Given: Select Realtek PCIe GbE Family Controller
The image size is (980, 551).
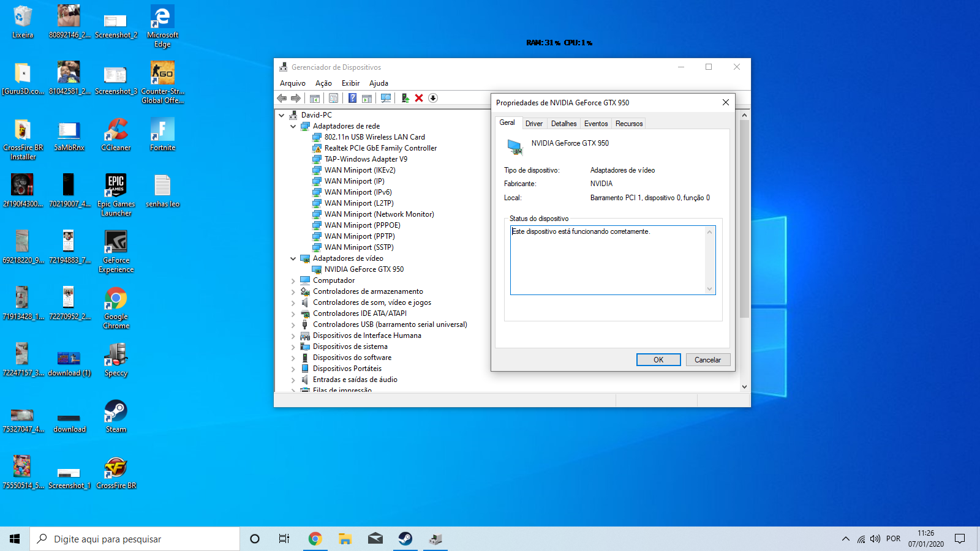Looking at the screenshot, I should (x=380, y=148).
